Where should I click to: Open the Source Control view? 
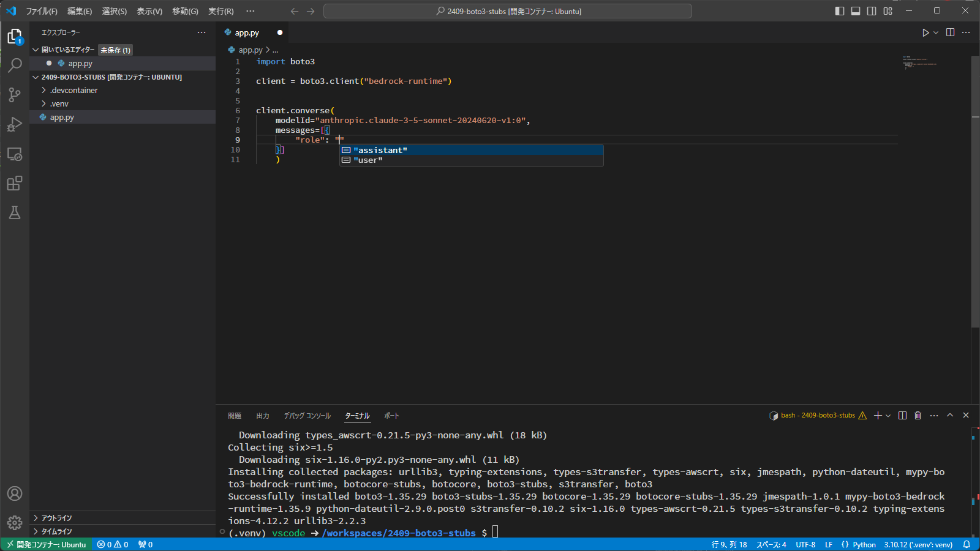tap(15, 94)
